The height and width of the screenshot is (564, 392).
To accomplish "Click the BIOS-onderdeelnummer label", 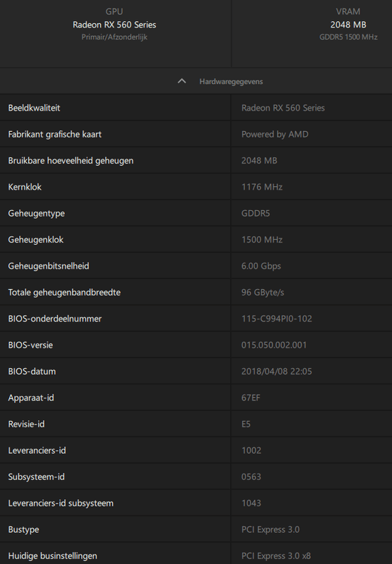I will tap(55, 319).
